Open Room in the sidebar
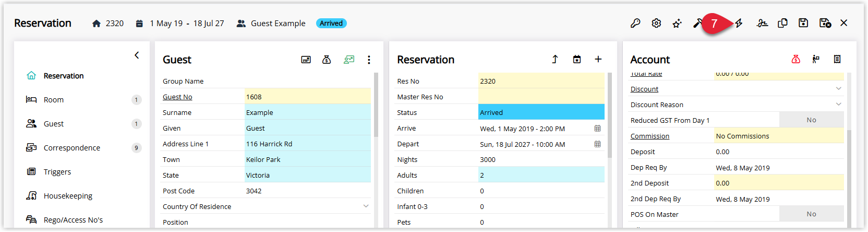 coord(54,100)
